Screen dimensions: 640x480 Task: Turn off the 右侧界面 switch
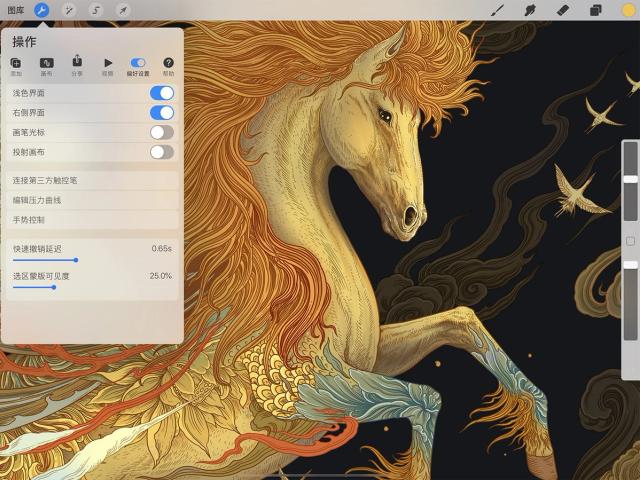162,113
